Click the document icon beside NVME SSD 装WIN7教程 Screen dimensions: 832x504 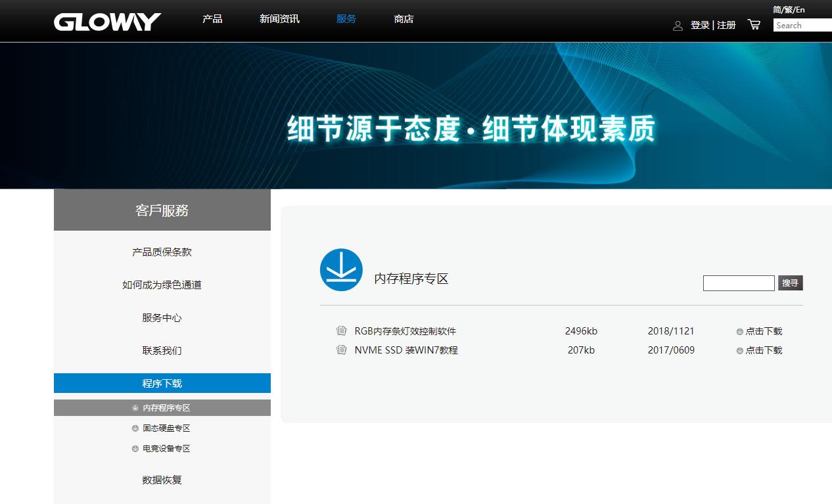pos(341,350)
